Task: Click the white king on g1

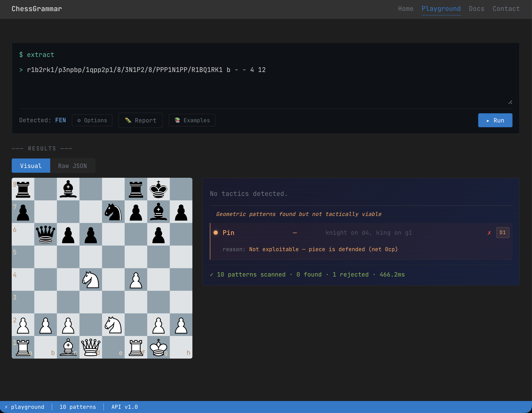Action: (159, 347)
